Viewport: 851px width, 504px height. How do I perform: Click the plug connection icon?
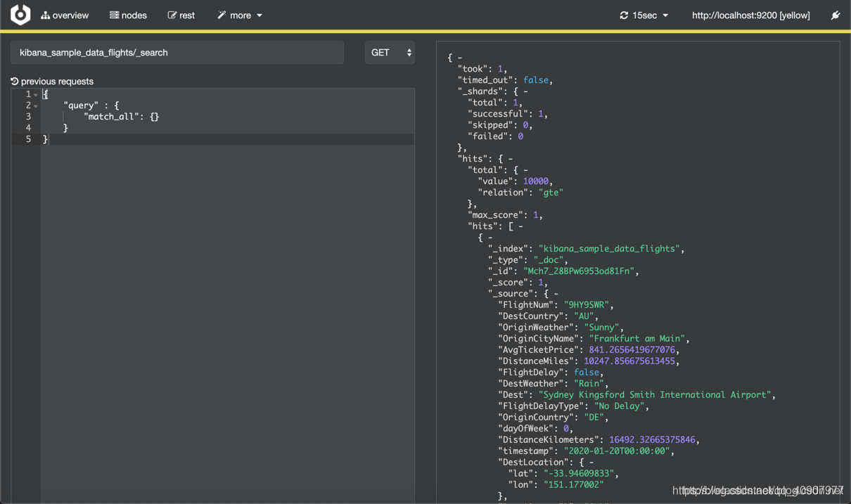click(836, 15)
